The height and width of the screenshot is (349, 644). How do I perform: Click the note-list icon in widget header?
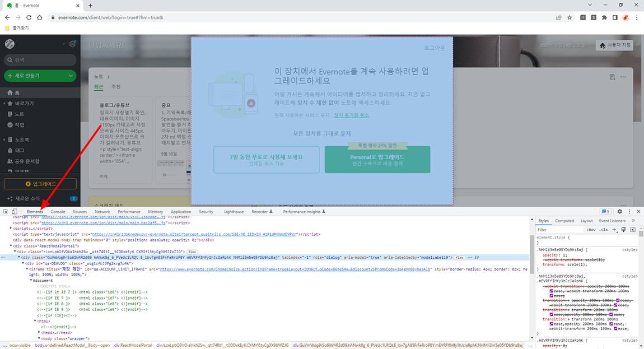tap(612, 77)
